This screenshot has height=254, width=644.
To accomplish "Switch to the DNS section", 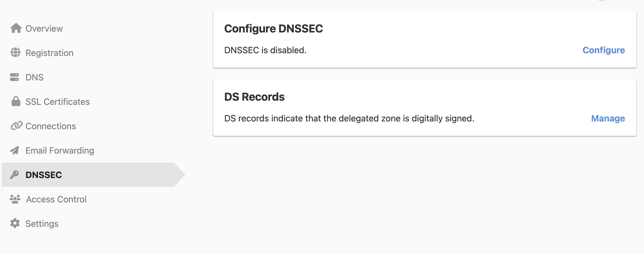I will pos(35,77).
